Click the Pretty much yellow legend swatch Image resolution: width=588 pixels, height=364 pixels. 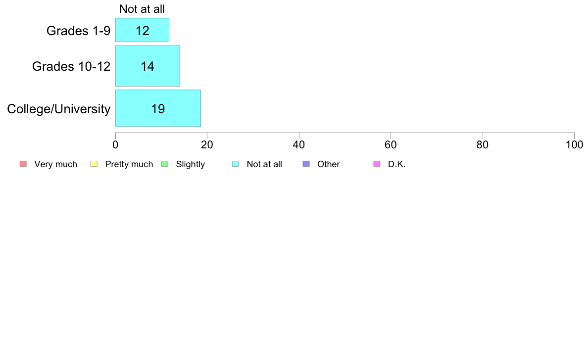pyautogui.click(x=94, y=164)
